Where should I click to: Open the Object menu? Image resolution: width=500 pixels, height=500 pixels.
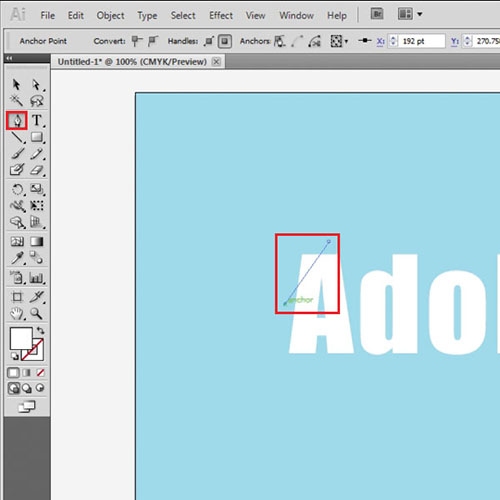(110, 15)
